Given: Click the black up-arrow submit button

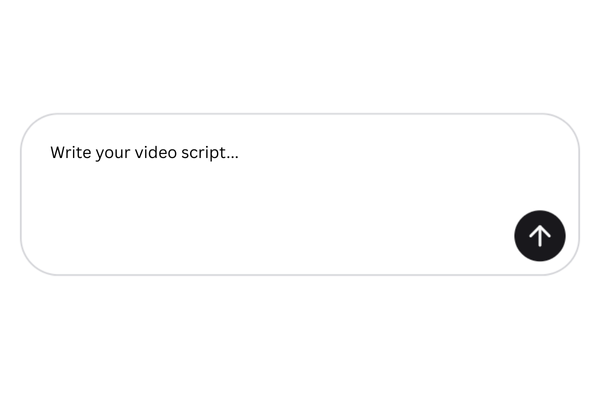Looking at the screenshot, I should click(540, 236).
